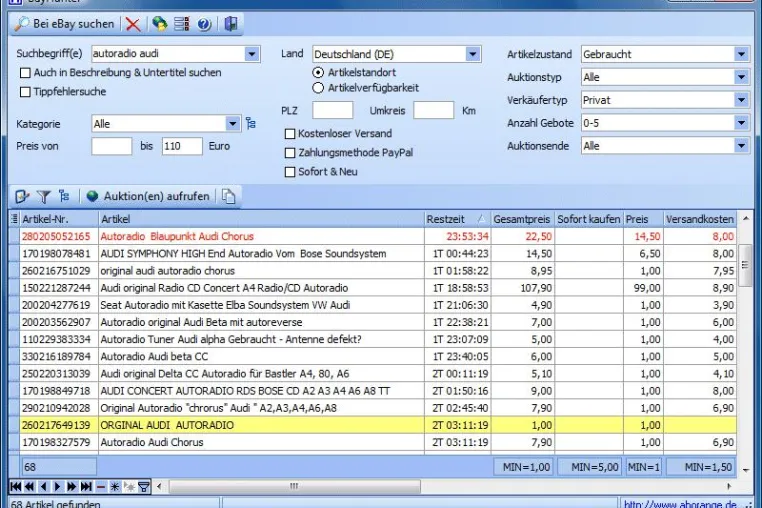Sort by the Restzeit column header
Viewport: 762px width, 508px height.
pyautogui.click(x=457, y=219)
